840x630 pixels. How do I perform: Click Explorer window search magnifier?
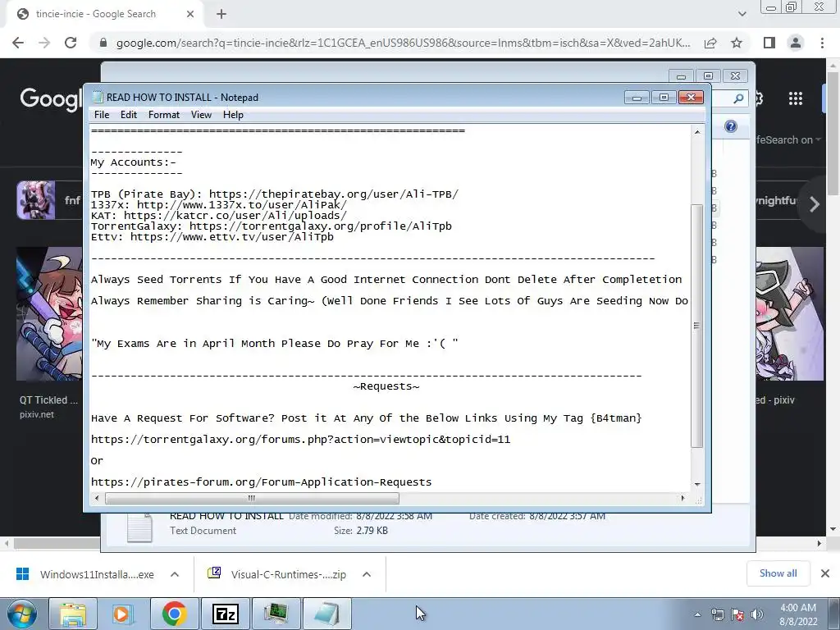[738, 98]
